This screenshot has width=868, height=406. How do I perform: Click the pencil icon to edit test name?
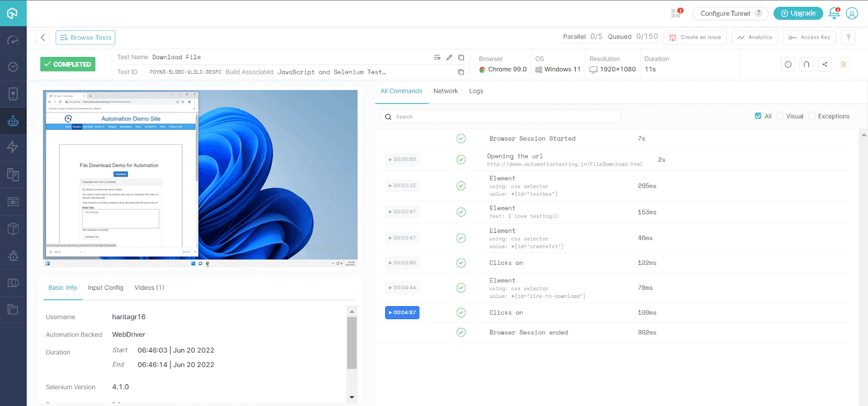[449, 58]
